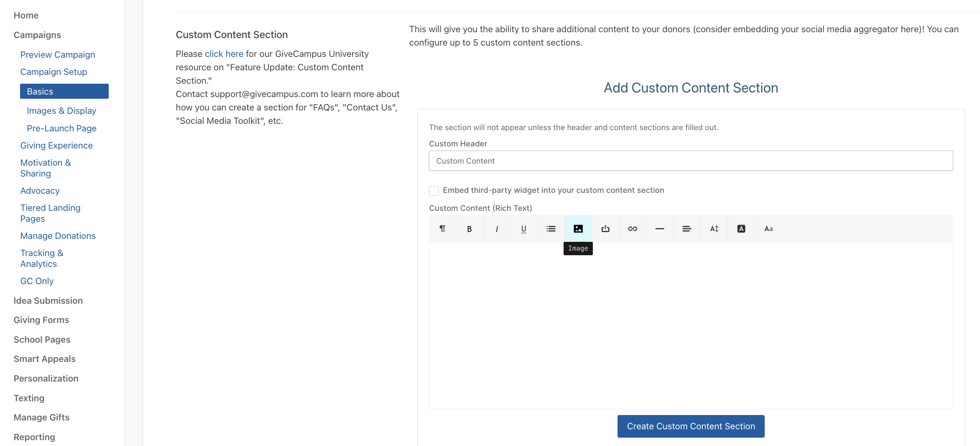Click inside the Custom Header input field
Viewport: 980px width, 446px height.
690,161
